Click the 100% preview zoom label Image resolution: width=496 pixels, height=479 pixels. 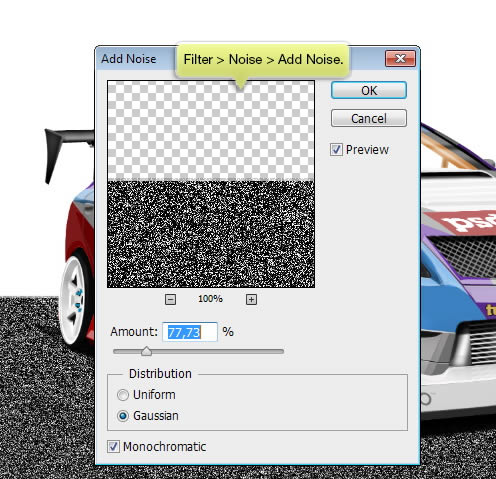pos(210,299)
